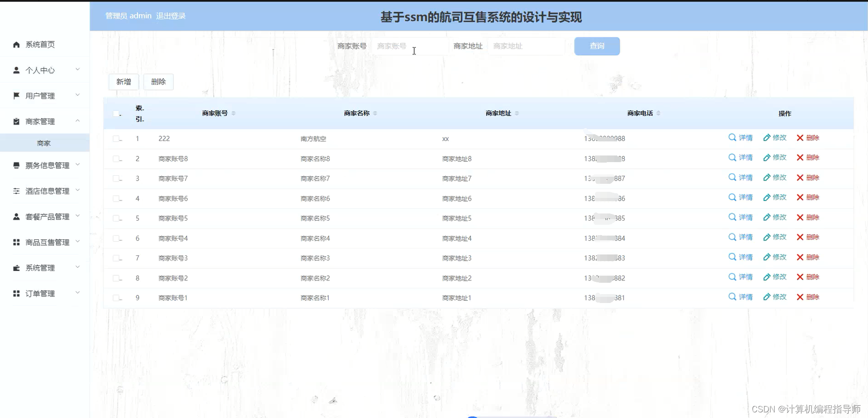Click the edit pencil icon for 商家账号5
868x418 pixels.
click(x=767, y=217)
